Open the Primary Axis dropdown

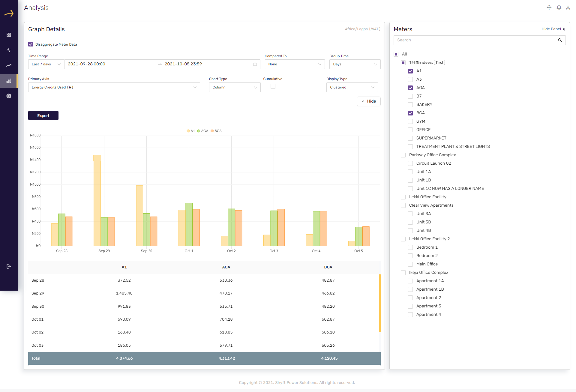[x=114, y=87]
